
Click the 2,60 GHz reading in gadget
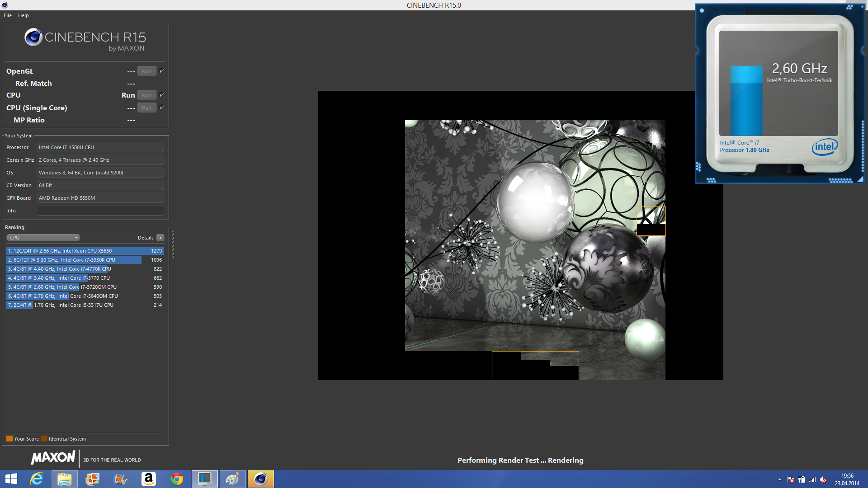pos(799,69)
